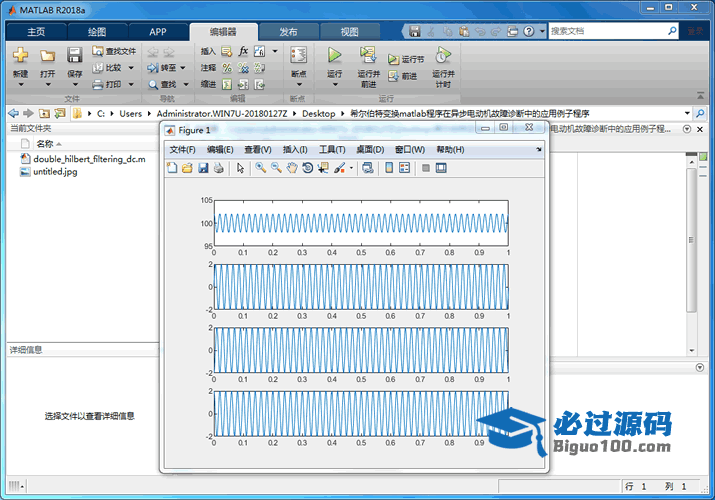
Task: Click the 查找 (Find) magnifier button
Action: pos(162,84)
